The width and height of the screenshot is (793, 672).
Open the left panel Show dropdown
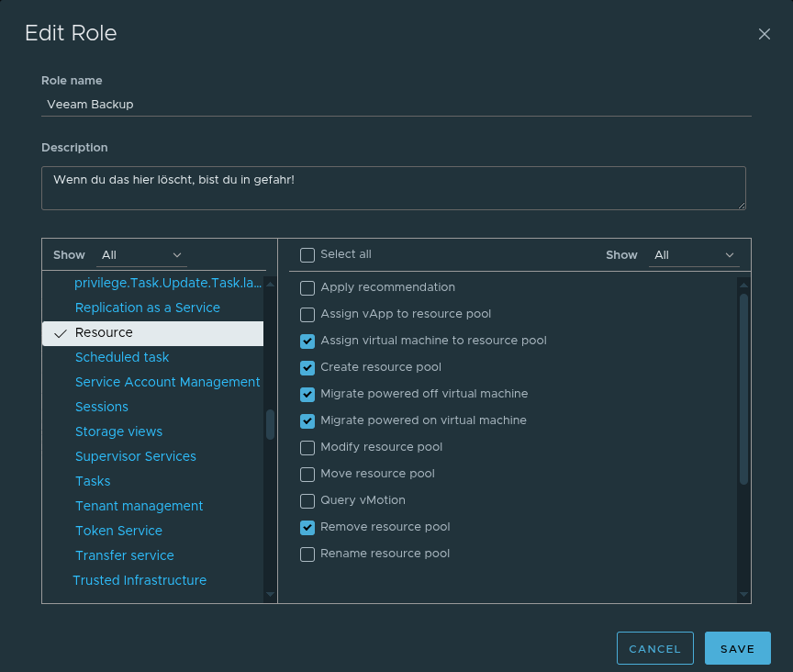(142, 255)
